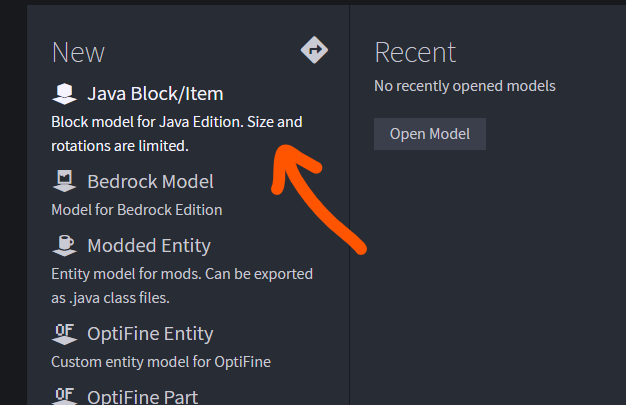
Task: Click the OptiFine Part icon
Action: tap(64, 396)
